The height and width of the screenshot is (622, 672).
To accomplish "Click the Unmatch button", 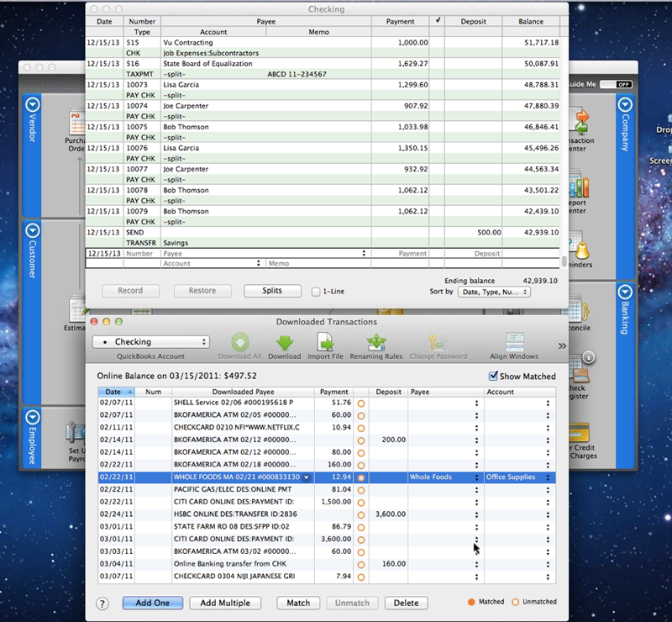I will [x=352, y=603].
